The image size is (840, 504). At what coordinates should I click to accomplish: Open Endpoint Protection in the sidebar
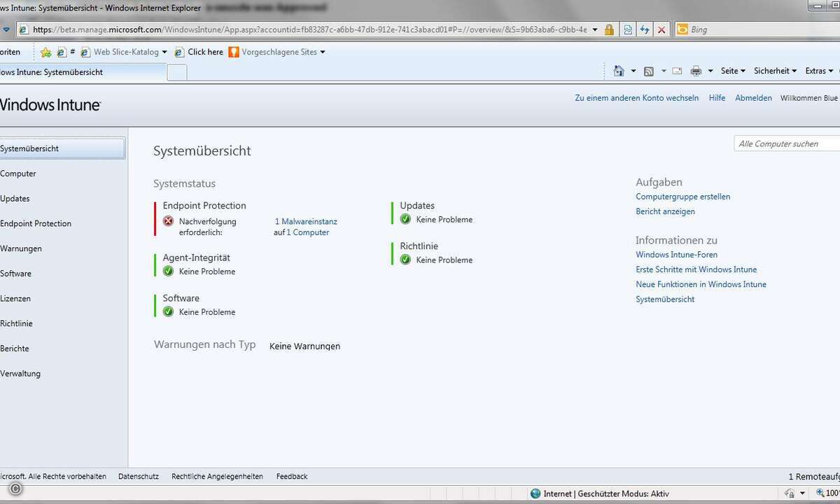point(36,224)
